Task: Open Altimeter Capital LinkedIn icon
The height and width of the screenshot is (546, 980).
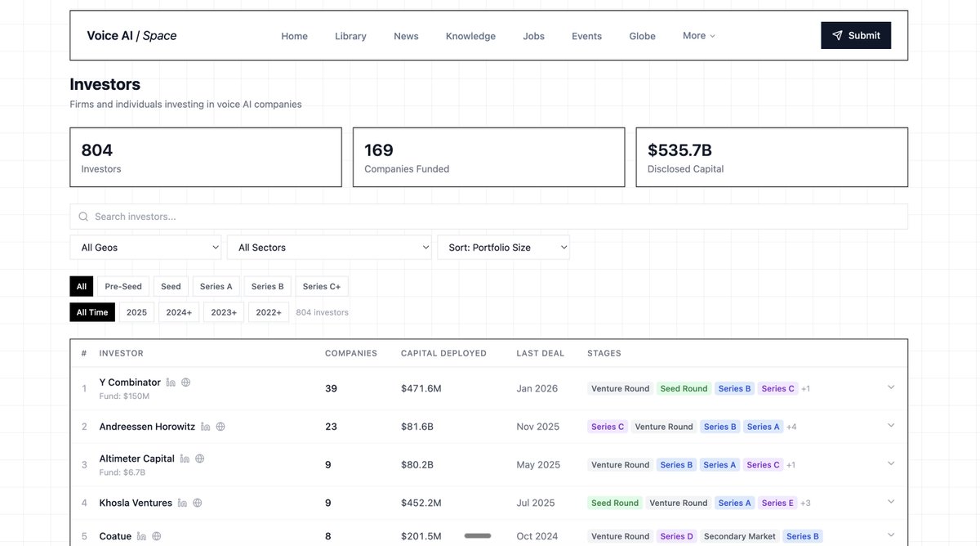Action: [185, 459]
